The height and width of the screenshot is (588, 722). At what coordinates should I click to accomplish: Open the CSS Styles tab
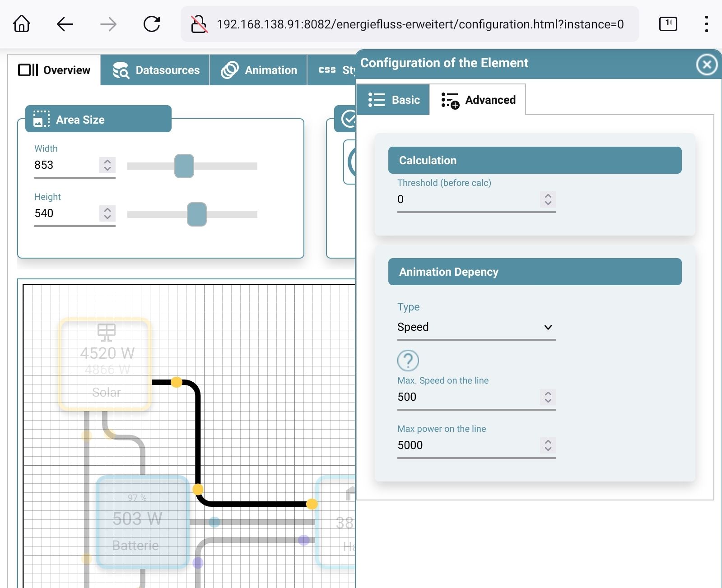click(332, 70)
